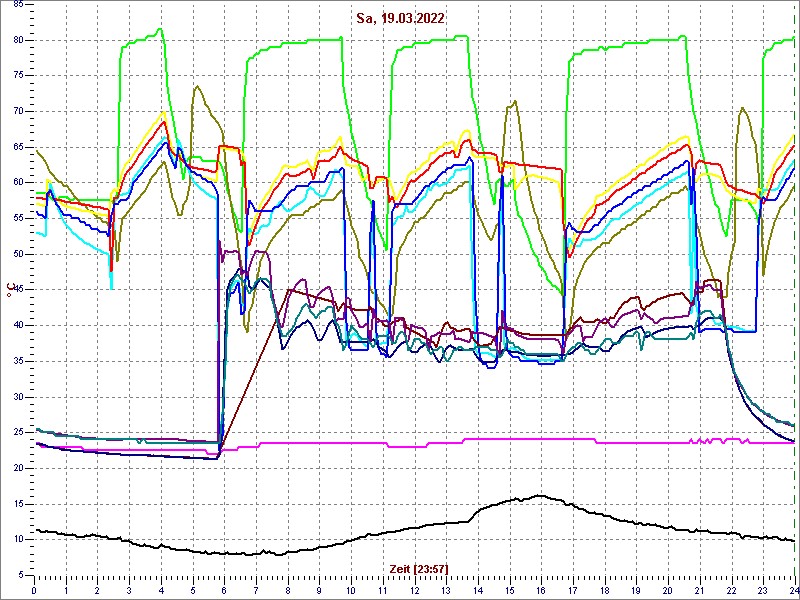
Task: Select the 50 value on the temperature axis
Action: click(17, 255)
